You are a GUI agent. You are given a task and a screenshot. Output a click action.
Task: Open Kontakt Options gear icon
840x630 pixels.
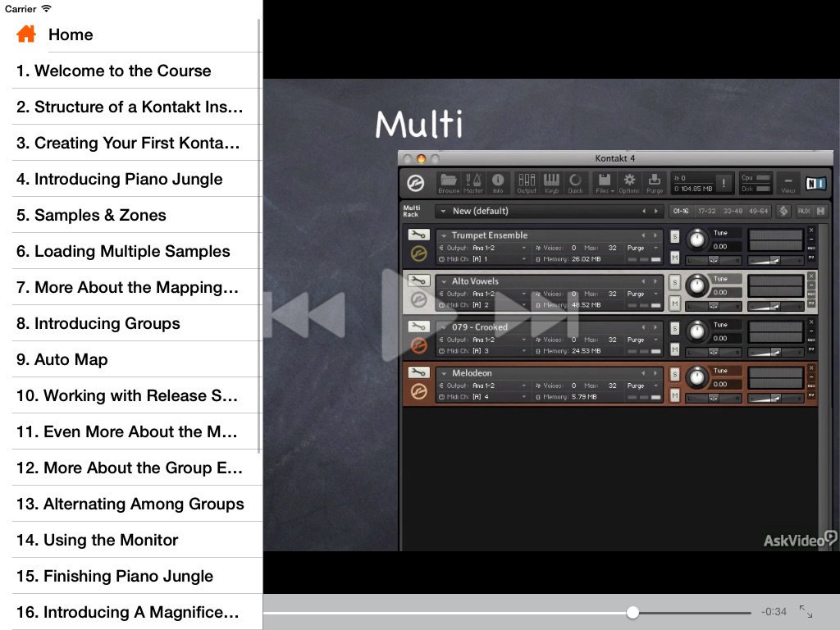pos(629,183)
